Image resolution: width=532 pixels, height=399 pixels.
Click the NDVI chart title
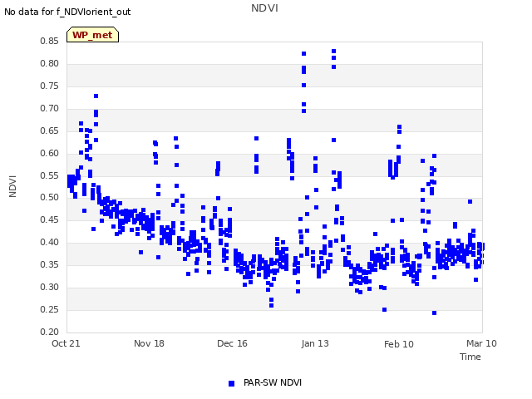click(264, 7)
